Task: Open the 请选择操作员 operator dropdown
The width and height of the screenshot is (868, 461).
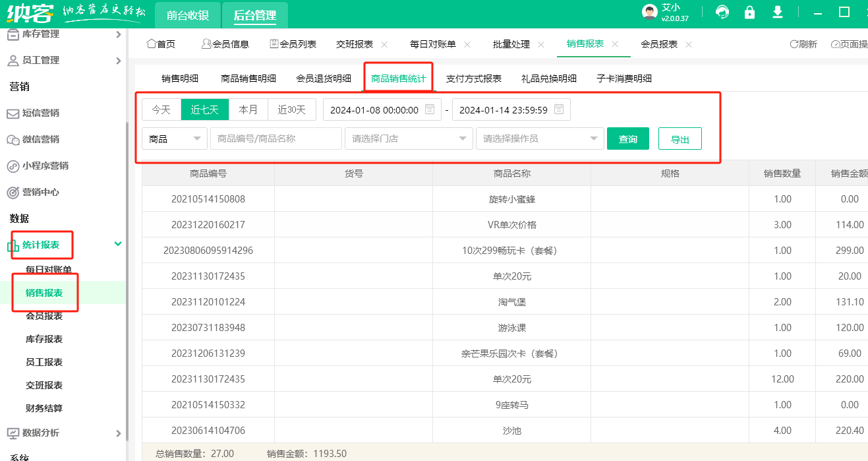Action: pyautogui.click(x=539, y=138)
